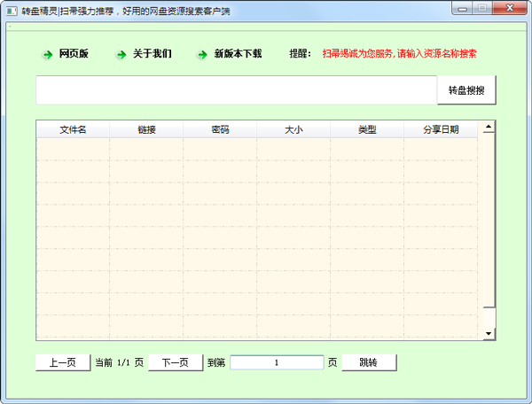532x404 pixels.
Task: Go to next page with 下一页
Action: tap(175, 362)
